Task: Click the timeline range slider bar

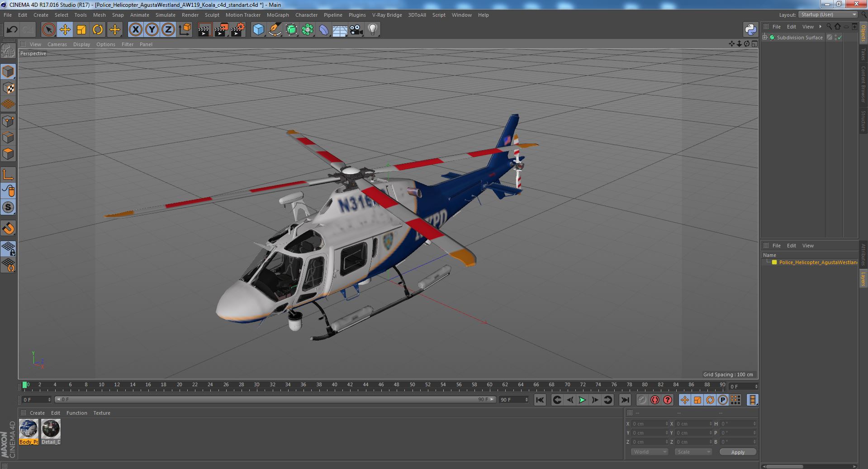Action: [x=275, y=400]
